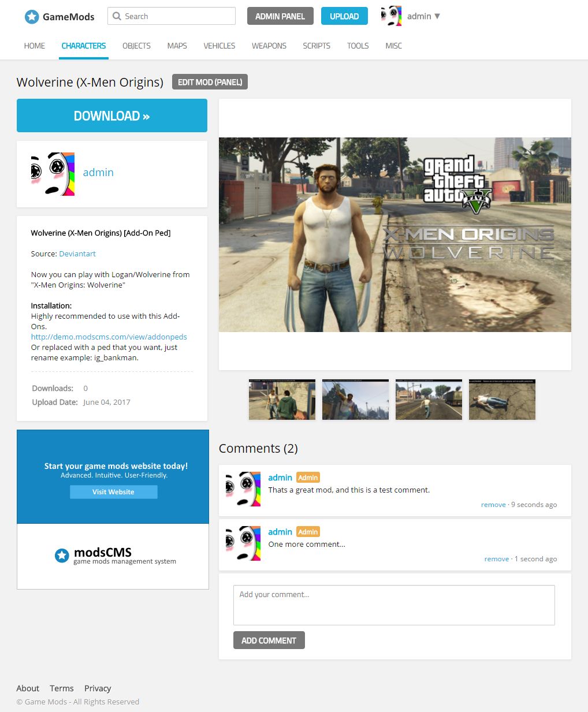
Task: Click the GameMods star logo icon
Action: click(32, 17)
